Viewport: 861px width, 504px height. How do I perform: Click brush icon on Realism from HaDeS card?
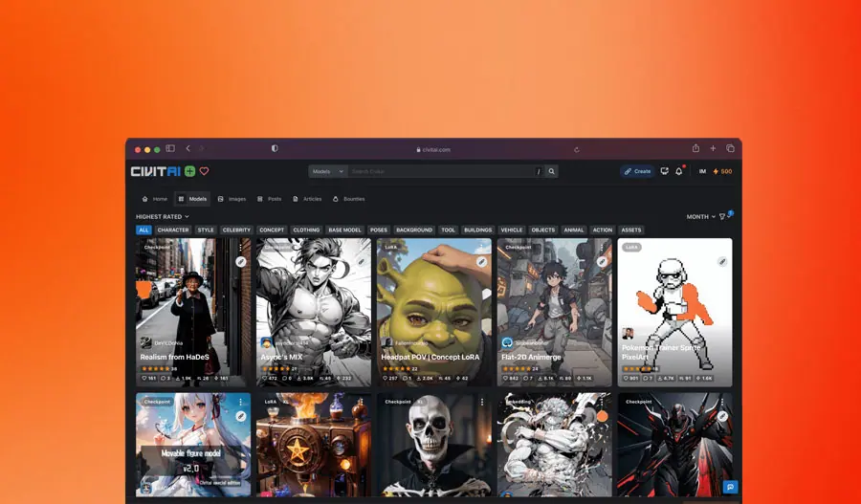point(241,262)
